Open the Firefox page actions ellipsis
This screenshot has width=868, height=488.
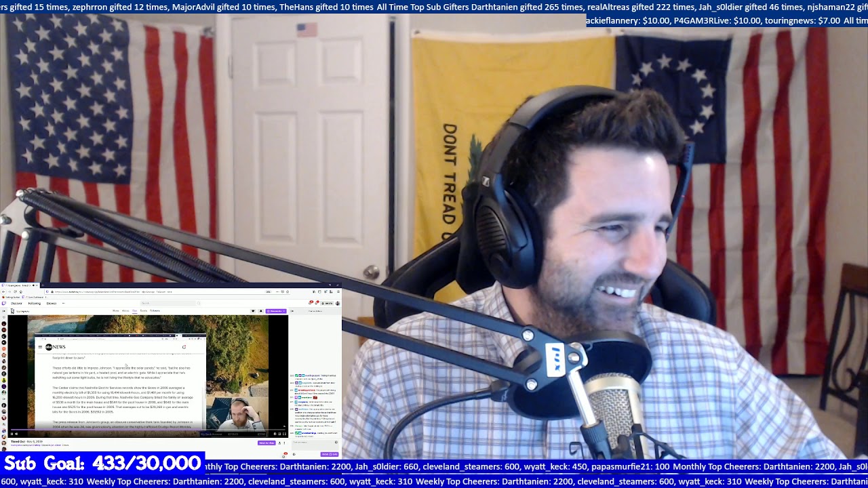pos(279,291)
